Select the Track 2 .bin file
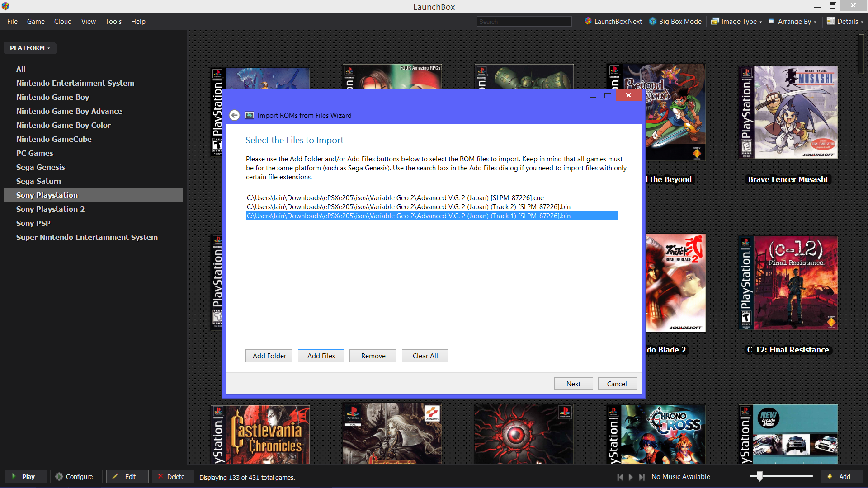 (x=432, y=207)
